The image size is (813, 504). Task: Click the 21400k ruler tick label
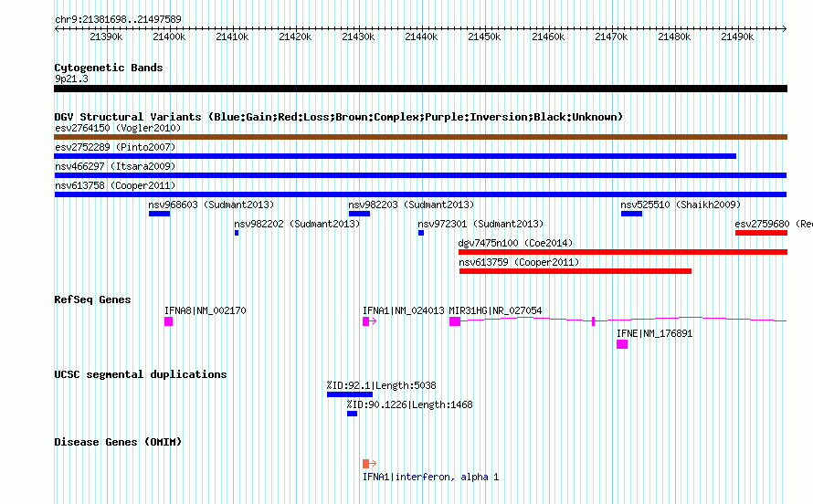pyautogui.click(x=169, y=37)
